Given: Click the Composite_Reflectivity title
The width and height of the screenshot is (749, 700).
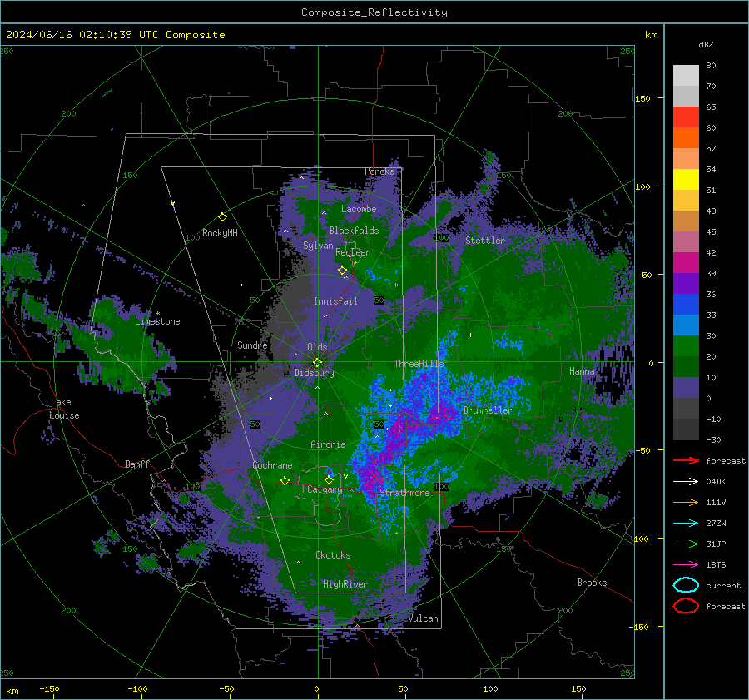Looking at the screenshot, I should click(374, 12).
